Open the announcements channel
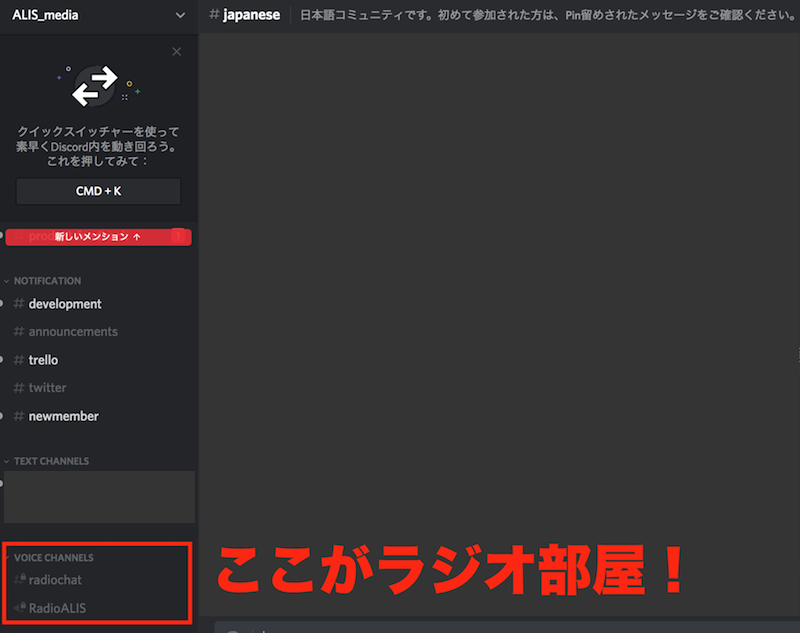 pyautogui.click(x=73, y=332)
